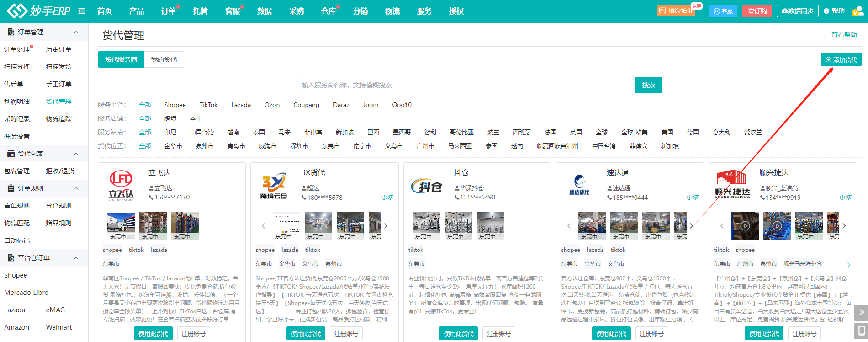Collapse the 货代包裹 sidebar section
This screenshot has height=342, width=868.
click(x=76, y=154)
